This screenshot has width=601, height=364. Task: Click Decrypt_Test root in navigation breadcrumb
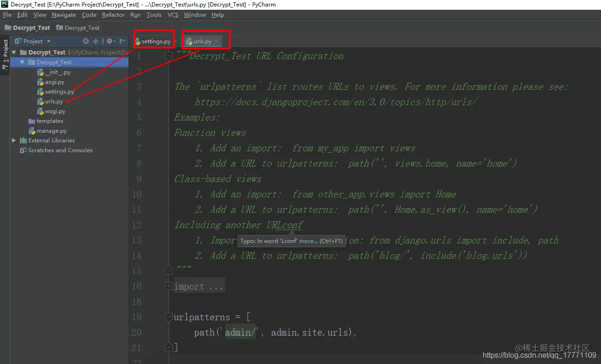27,28
